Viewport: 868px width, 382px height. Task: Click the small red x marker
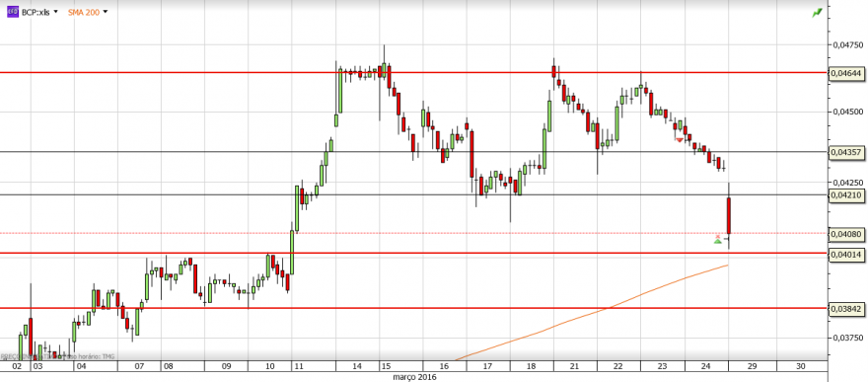718,236
